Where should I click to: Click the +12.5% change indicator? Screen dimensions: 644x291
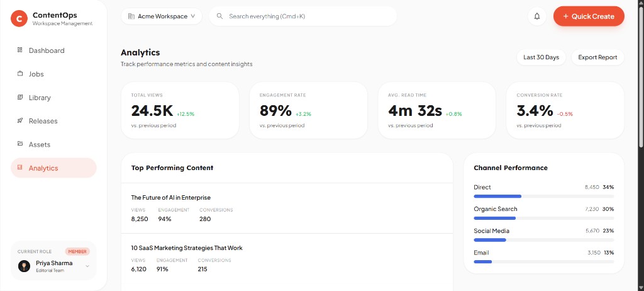click(x=186, y=114)
